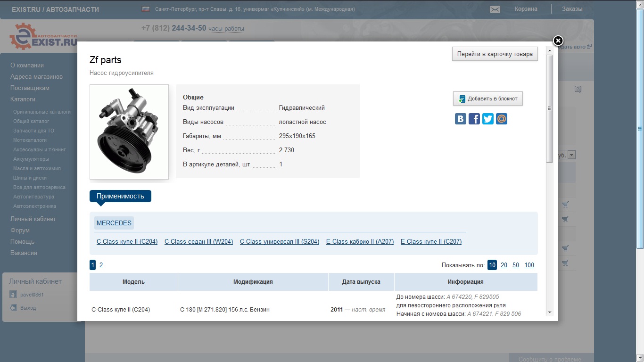644x362 pixels.
Task: Click the Добавить в блокнот button
Action: pyautogui.click(x=488, y=99)
